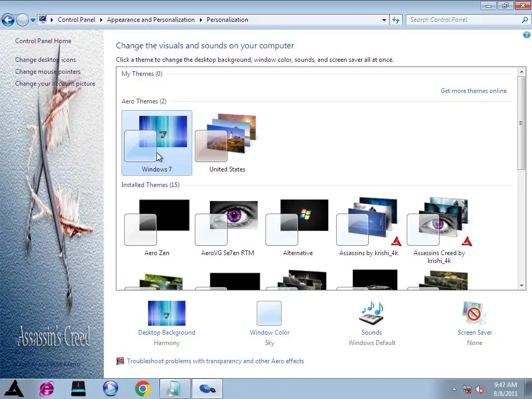
Task: Open the black drive taskbar icon
Action: point(78,389)
